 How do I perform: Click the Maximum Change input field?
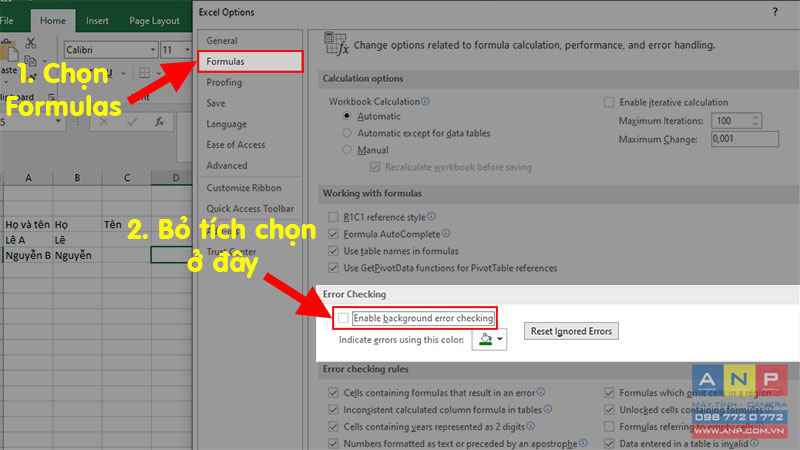point(745,139)
